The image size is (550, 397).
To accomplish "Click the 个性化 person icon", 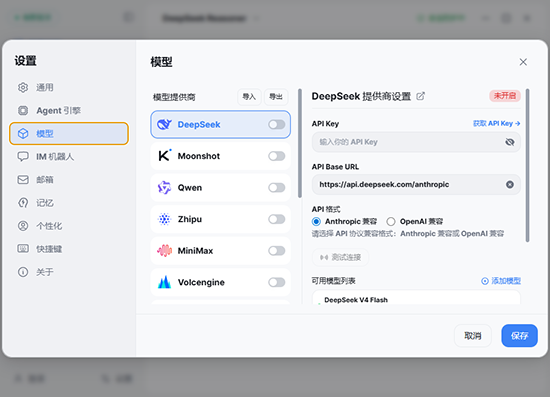I will (23, 226).
